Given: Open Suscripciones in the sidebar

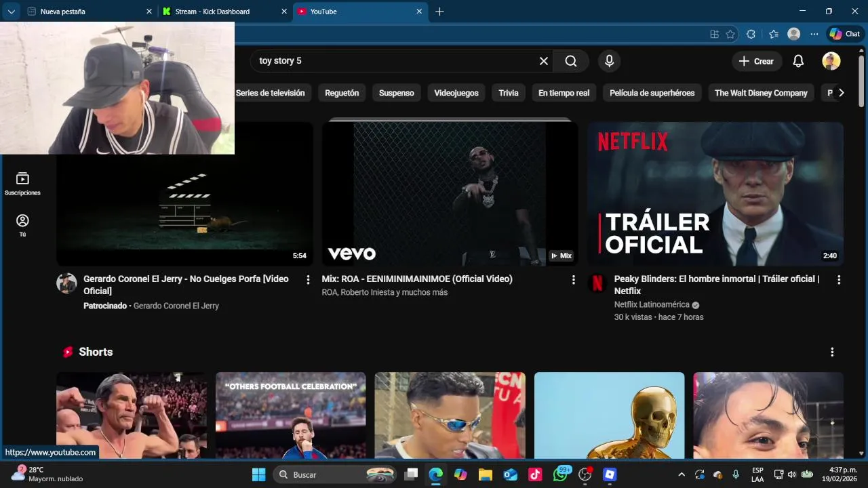Looking at the screenshot, I should point(22,184).
